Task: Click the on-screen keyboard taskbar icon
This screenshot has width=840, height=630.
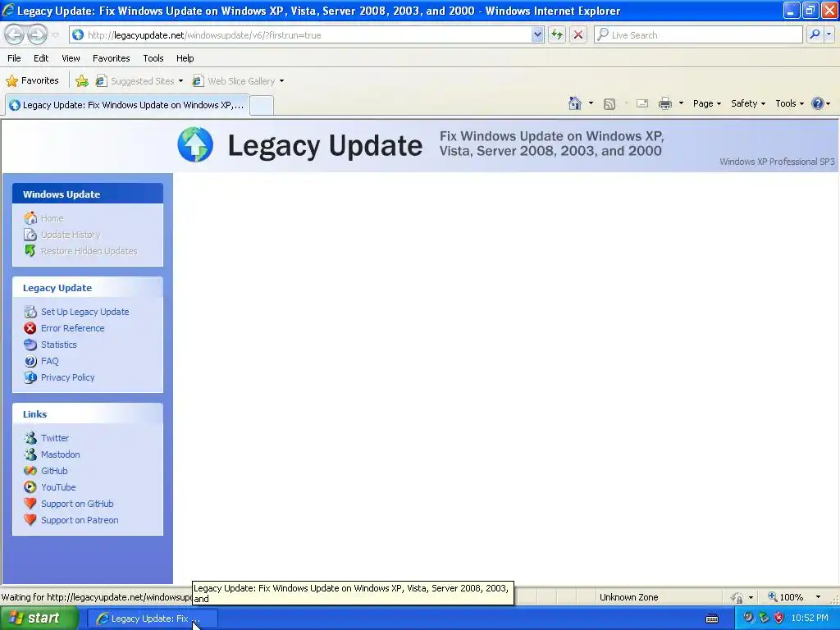Action: coord(712,619)
